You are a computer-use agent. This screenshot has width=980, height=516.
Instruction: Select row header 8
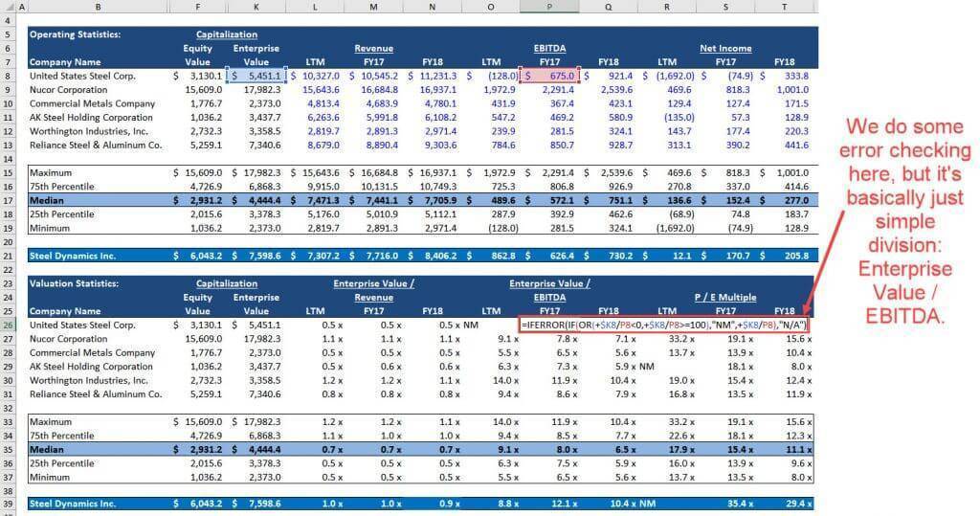[x=8, y=76]
